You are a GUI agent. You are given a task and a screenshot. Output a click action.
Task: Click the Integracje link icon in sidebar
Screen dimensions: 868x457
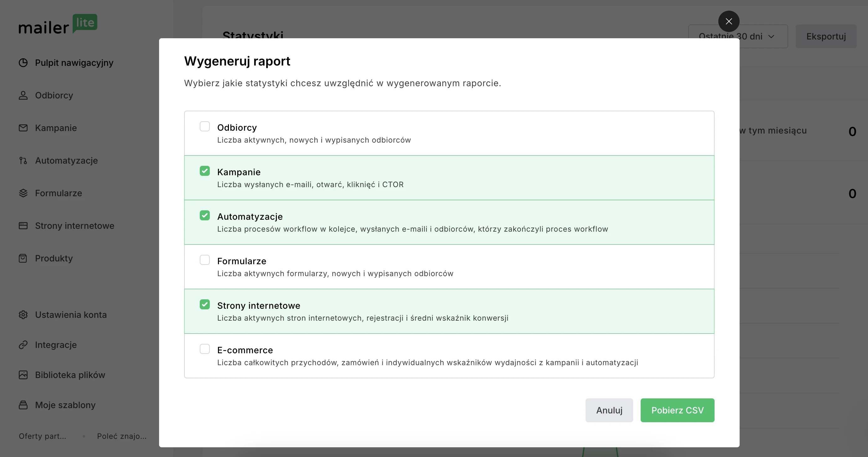pyautogui.click(x=23, y=345)
